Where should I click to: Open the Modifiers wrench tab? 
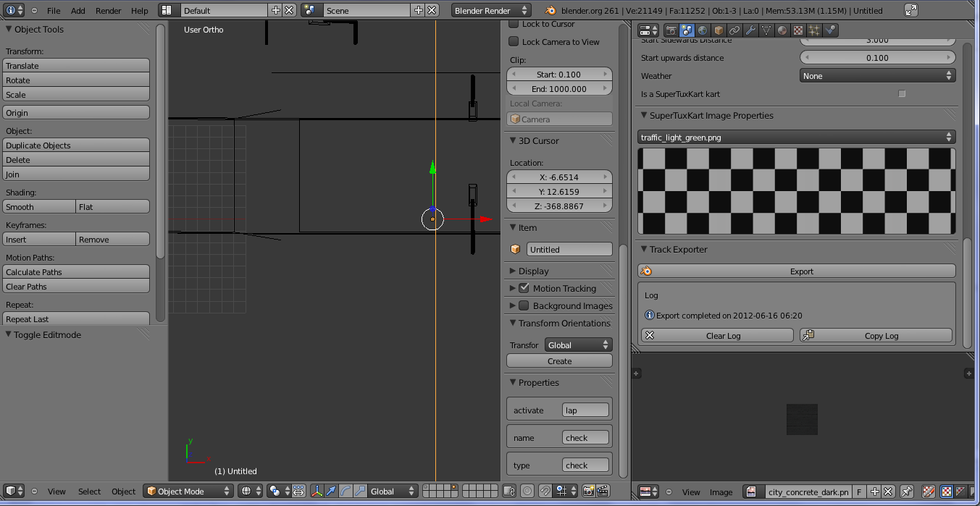tap(750, 30)
